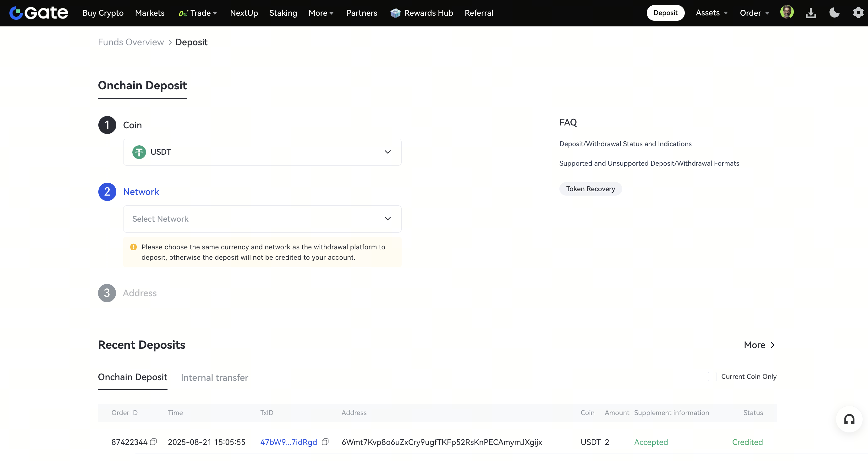Open the Trade menu

(200, 13)
